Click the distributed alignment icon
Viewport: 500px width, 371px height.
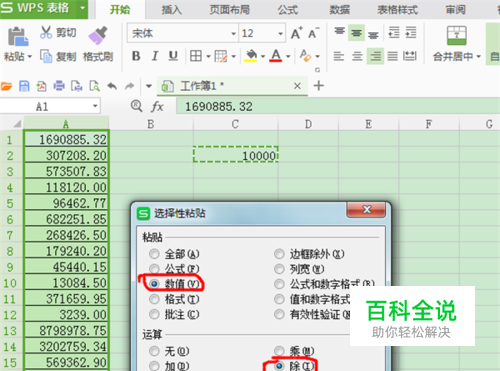pyautogui.click(x=410, y=56)
